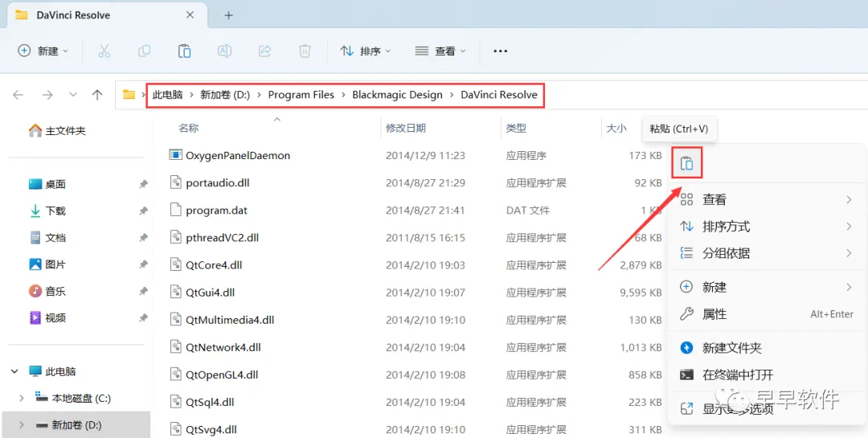Close the DaVinci Resolve tab
The width and height of the screenshot is (868, 438).
click(190, 15)
